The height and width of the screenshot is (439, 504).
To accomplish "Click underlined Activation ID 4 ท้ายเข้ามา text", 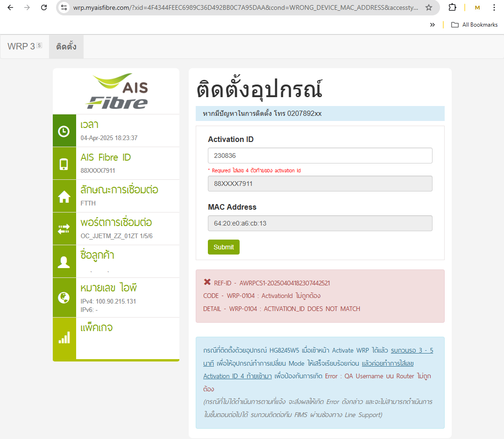I will tap(238, 376).
